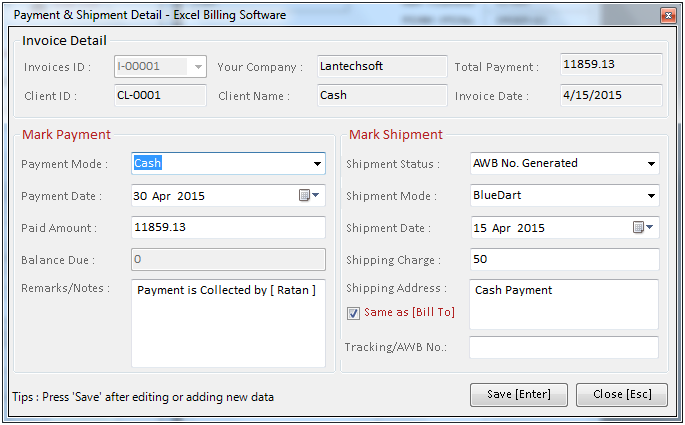Click the AWB No. Generated status text
The width and height of the screenshot is (685, 425).
525,163
